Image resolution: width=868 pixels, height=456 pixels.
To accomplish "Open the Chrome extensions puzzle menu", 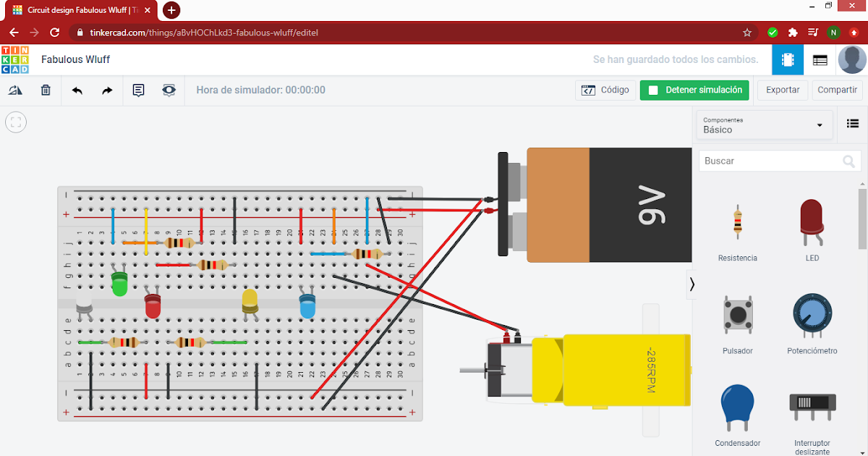I will [792, 33].
